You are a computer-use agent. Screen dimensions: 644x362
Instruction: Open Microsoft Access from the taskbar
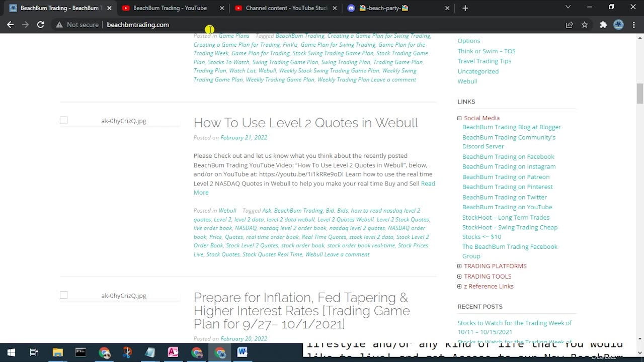coord(173,352)
